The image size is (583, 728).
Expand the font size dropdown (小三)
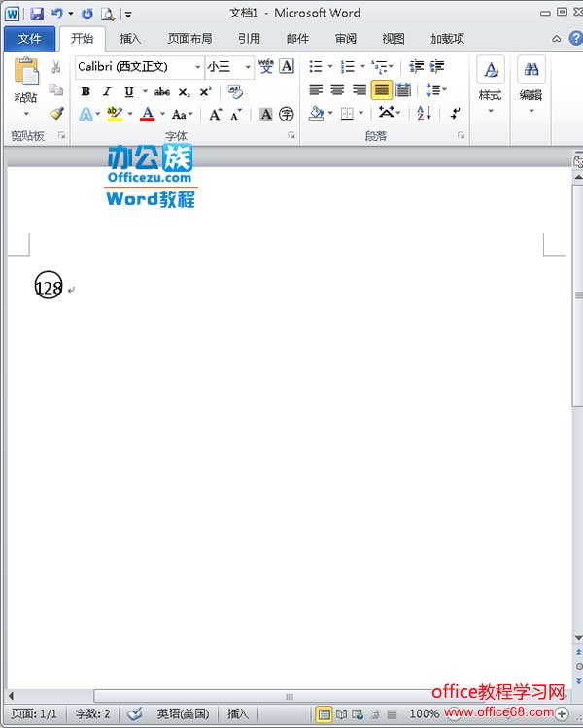(x=248, y=67)
